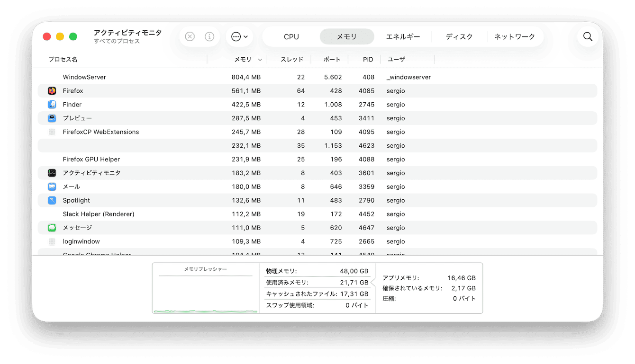Click the loginwindow generic icon

click(52, 242)
